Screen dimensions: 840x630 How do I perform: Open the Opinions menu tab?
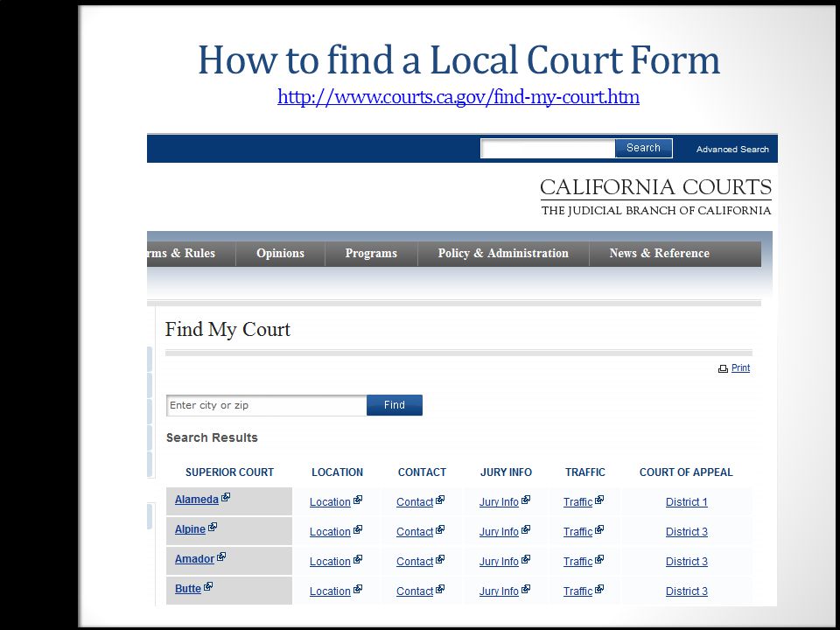(x=280, y=254)
